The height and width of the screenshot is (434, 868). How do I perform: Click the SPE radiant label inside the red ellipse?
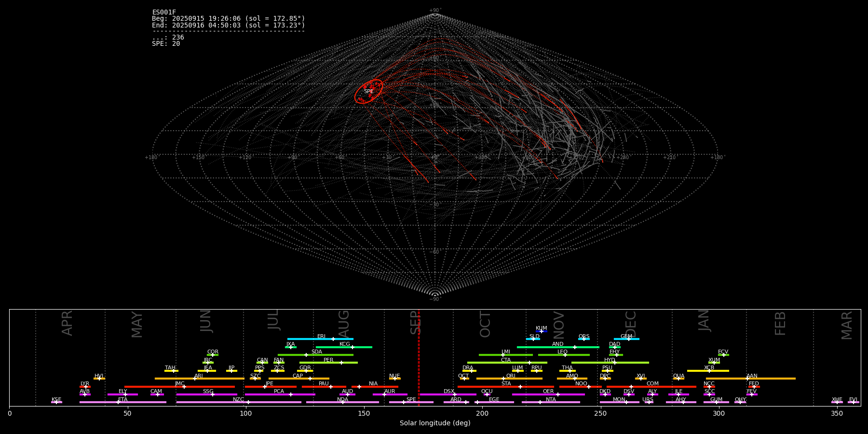[x=368, y=91]
